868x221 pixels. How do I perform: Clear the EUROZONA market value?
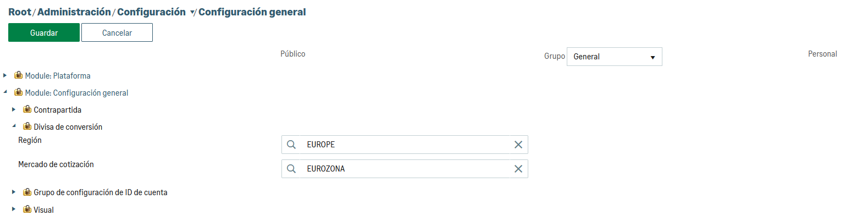coord(518,169)
